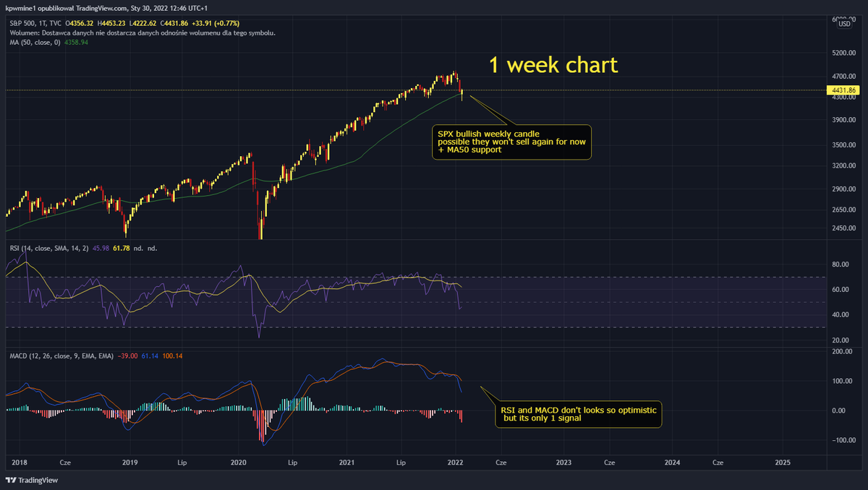Click the 2024 label on time axis
Viewport: 868px width, 490px height.
click(673, 461)
